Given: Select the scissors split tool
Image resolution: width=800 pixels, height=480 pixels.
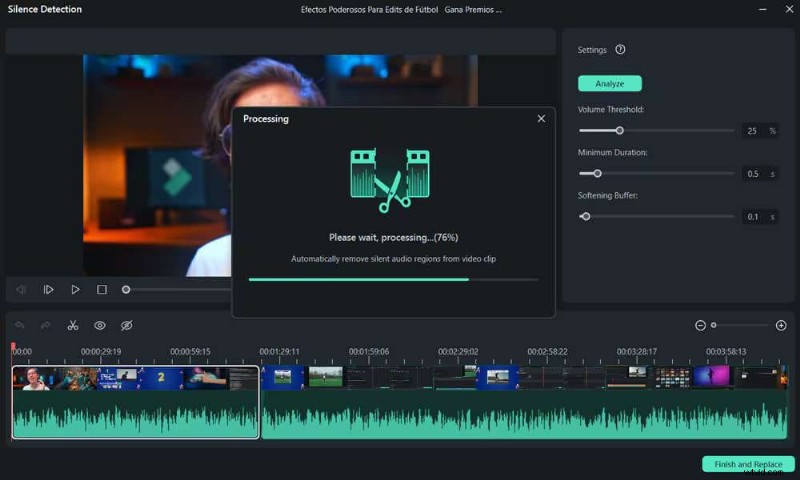Looking at the screenshot, I should 73,325.
